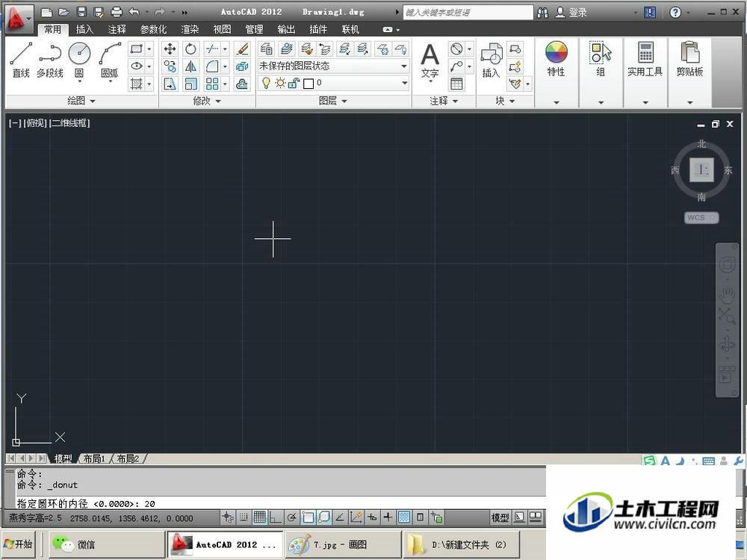The width and height of the screenshot is (747, 560).
Task: Click the Text (文字) tool
Action: tap(430, 61)
